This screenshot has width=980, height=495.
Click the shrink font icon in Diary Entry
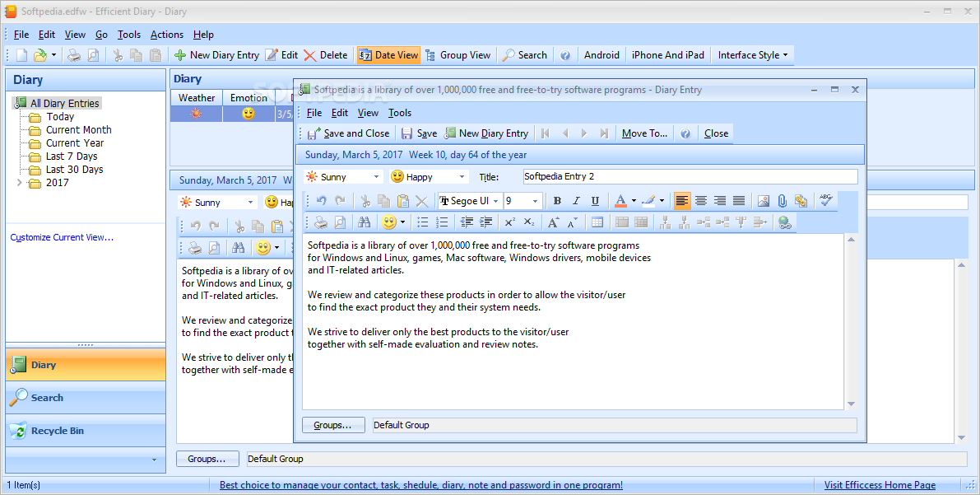tap(573, 222)
